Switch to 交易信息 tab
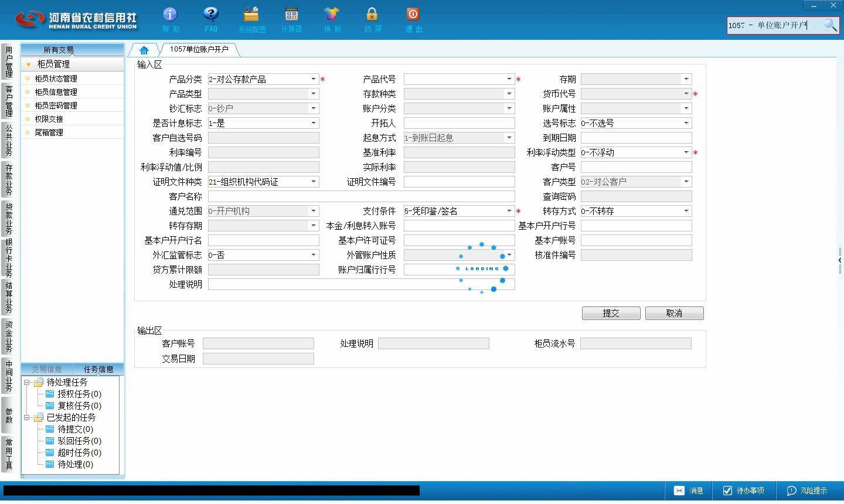This screenshot has width=844, height=504. (47, 369)
